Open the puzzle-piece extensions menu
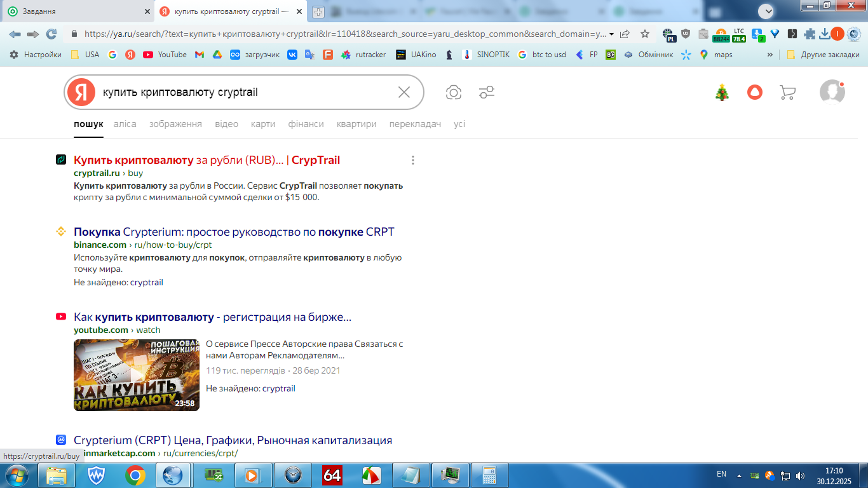This screenshot has height=488, width=868. (x=810, y=34)
